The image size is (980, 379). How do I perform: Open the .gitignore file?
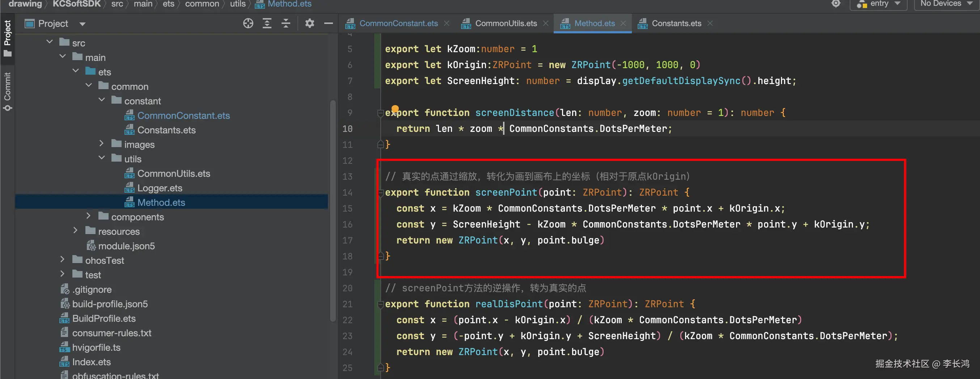[92, 289]
